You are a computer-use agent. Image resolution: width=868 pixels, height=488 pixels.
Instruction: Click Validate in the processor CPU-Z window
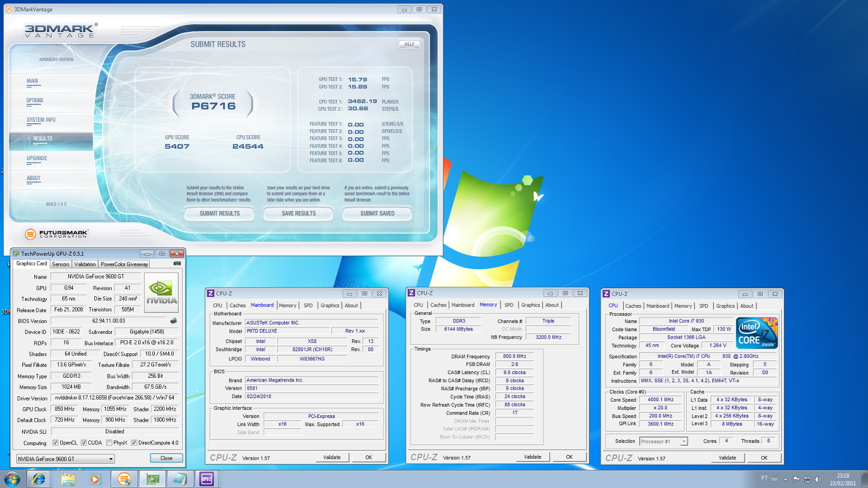pyautogui.click(x=727, y=458)
